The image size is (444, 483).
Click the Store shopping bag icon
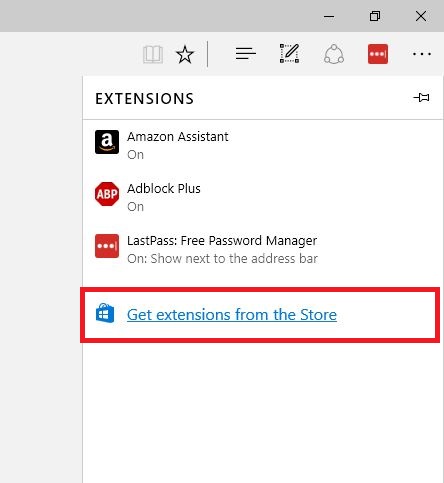[x=105, y=313]
